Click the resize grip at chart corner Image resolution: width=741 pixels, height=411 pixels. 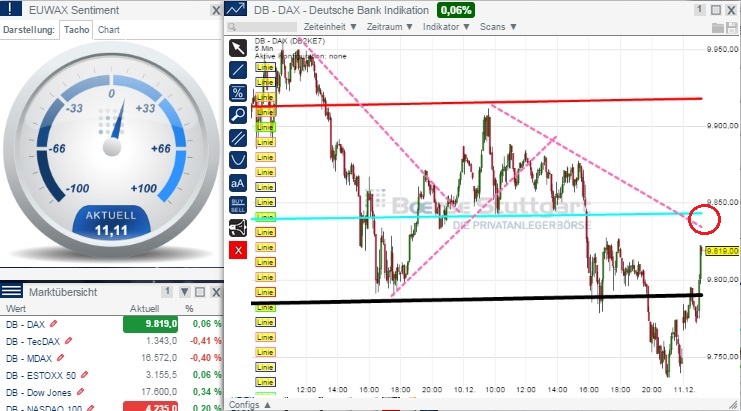pyautogui.click(x=734, y=404)
